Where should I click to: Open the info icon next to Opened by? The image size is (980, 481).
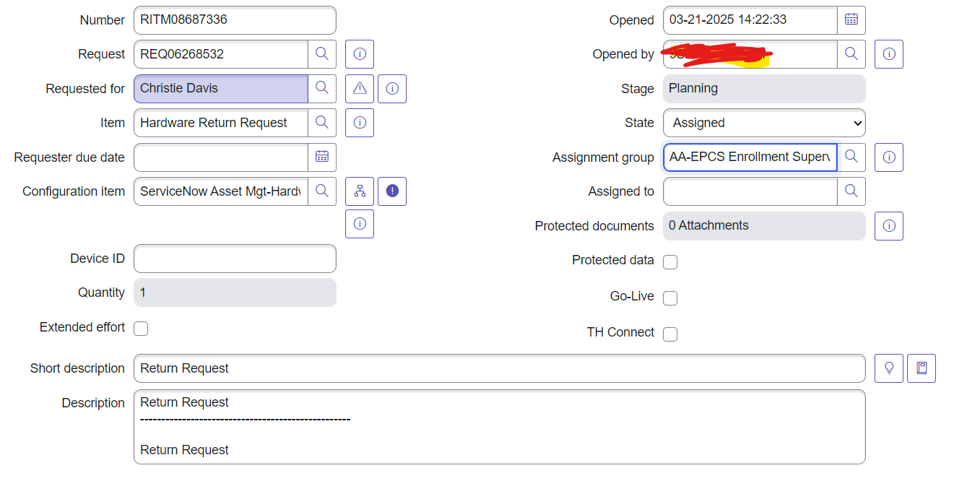889,54
